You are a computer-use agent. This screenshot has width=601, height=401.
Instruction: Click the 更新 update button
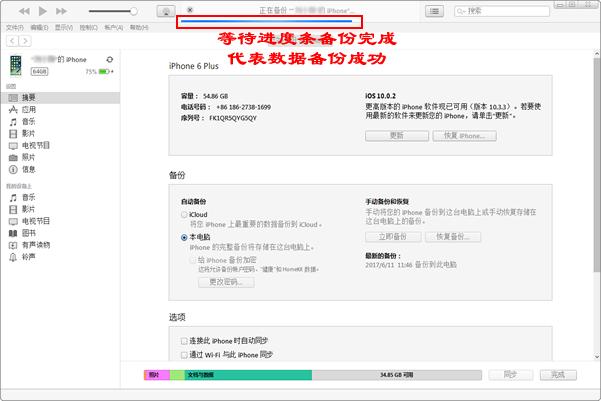pyautogui.click(x=397, y=136)
